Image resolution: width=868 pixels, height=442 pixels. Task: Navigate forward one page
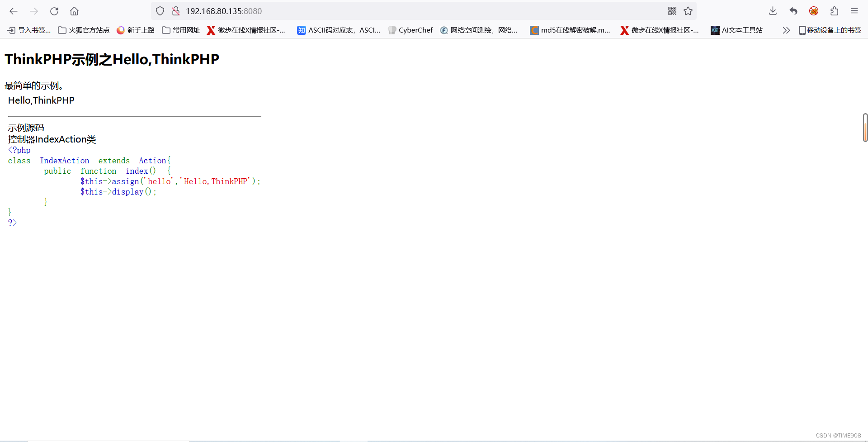34,11
